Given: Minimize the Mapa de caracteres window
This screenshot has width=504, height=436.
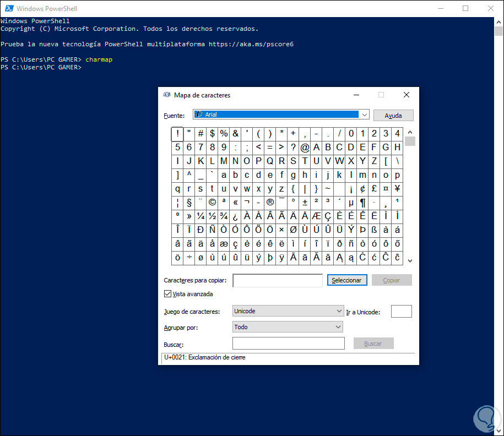Looking at the screenshot, I should (x=356, y=95).
